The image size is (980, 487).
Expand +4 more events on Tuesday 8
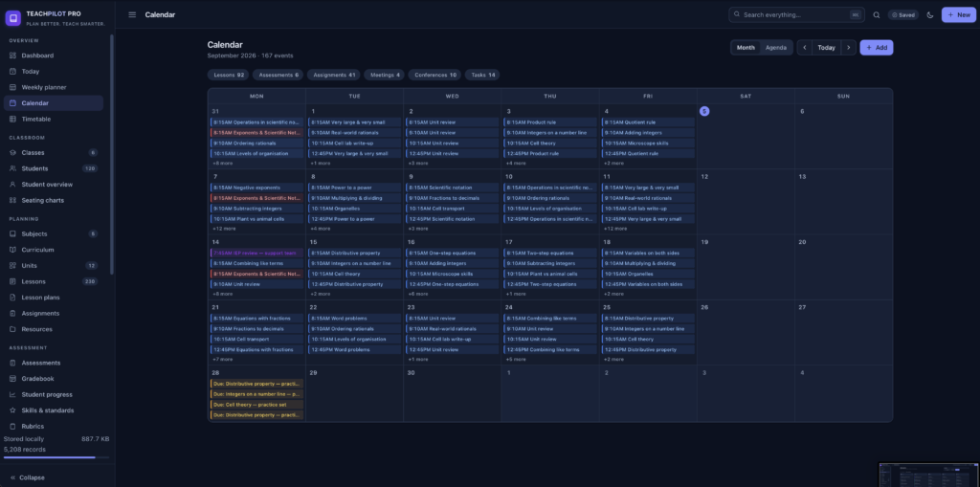(321, 229)
